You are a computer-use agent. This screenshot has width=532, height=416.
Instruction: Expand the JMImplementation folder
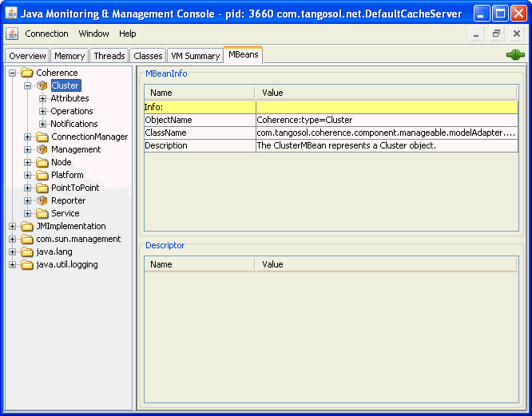tap(13, 227)
